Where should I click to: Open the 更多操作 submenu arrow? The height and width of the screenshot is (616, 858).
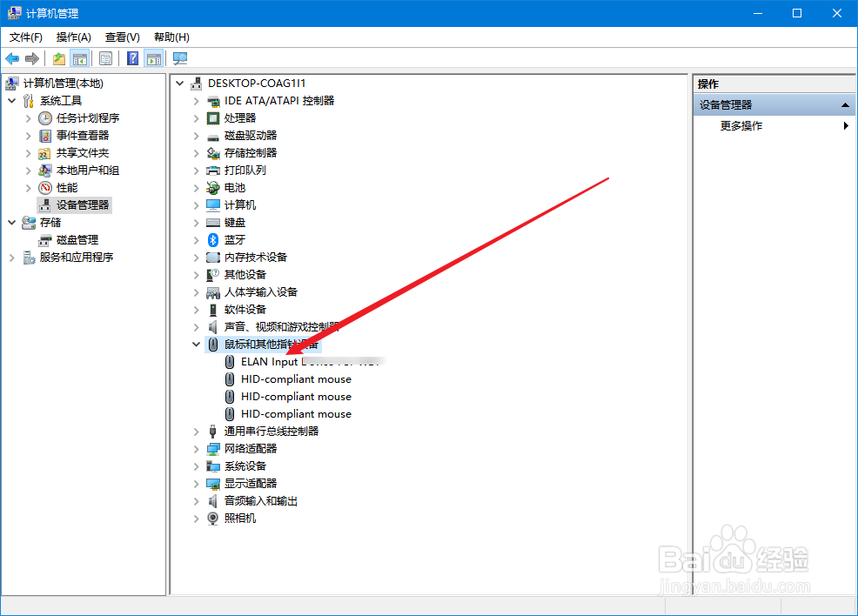[846, 126]
